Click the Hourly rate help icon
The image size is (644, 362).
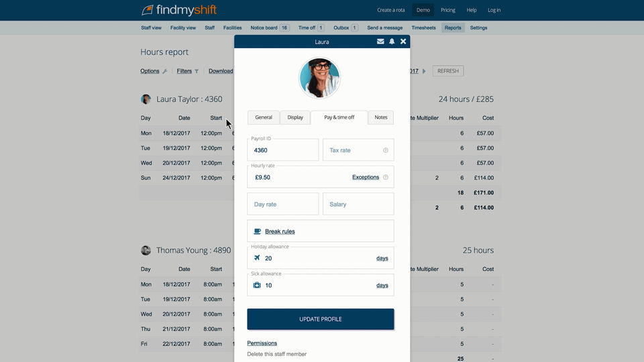coord(386,177)
